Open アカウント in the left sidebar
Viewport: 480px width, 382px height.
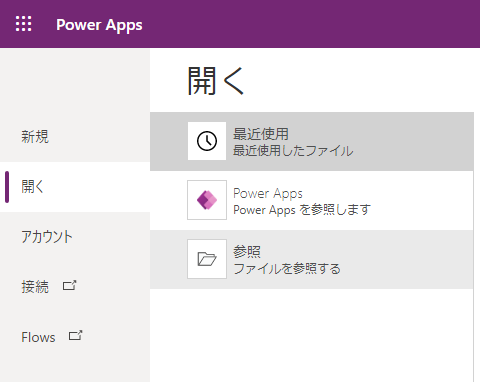(75, 237)
